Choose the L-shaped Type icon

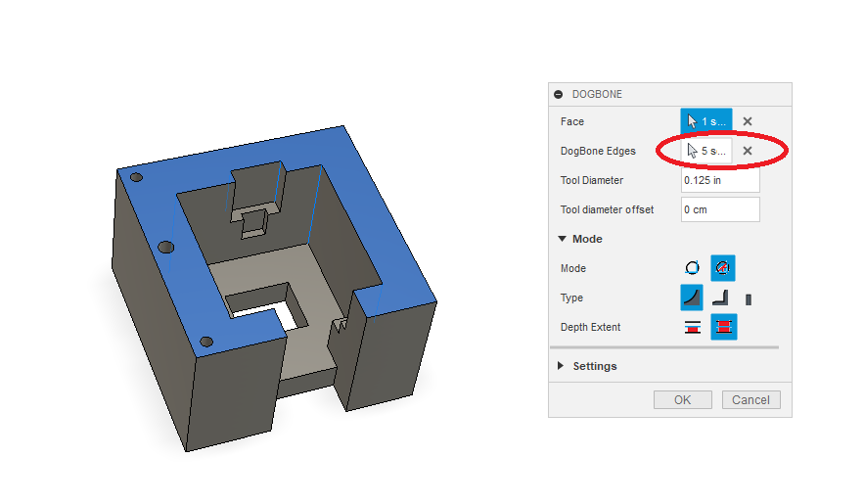coord(721,298)
